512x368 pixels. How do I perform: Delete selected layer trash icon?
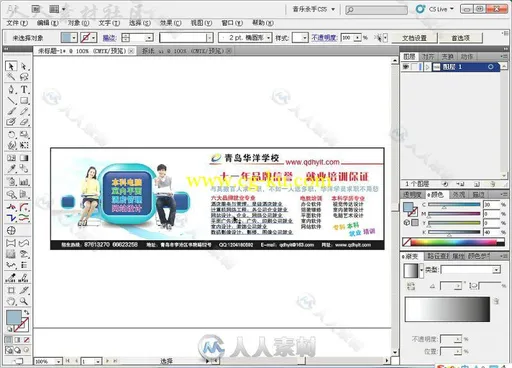tap(493, 184)
